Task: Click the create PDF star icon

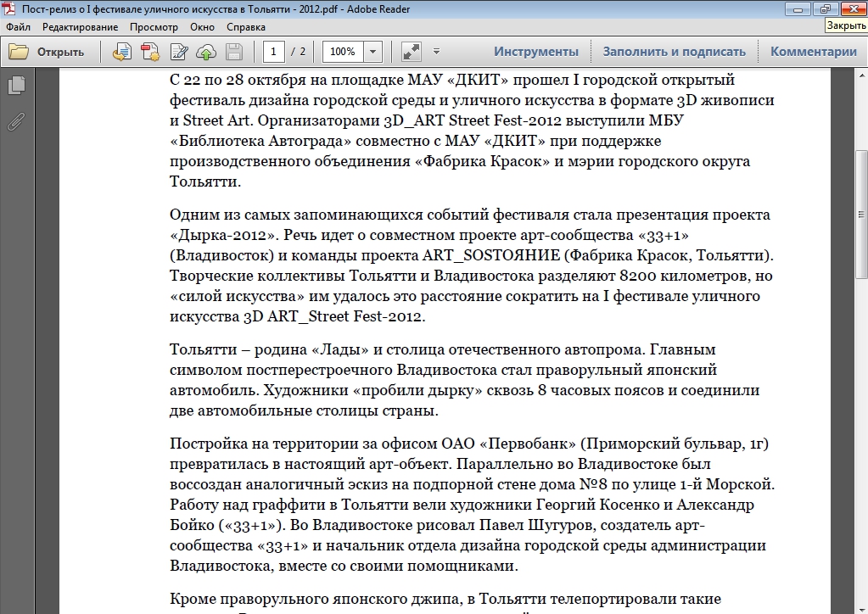Action: click(150, 52)
